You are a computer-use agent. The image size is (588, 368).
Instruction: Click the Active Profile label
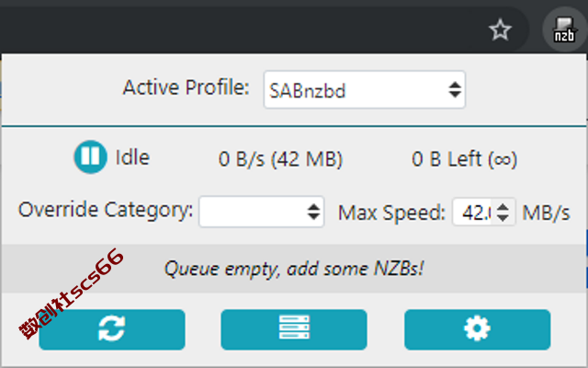coord(186,87)
